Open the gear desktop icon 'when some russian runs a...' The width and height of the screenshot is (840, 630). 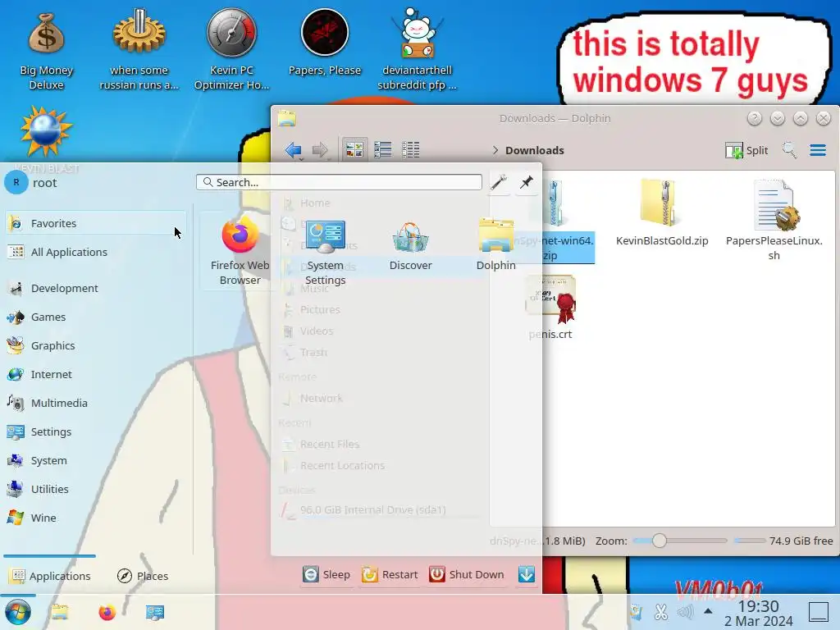[x=139, y=51]
